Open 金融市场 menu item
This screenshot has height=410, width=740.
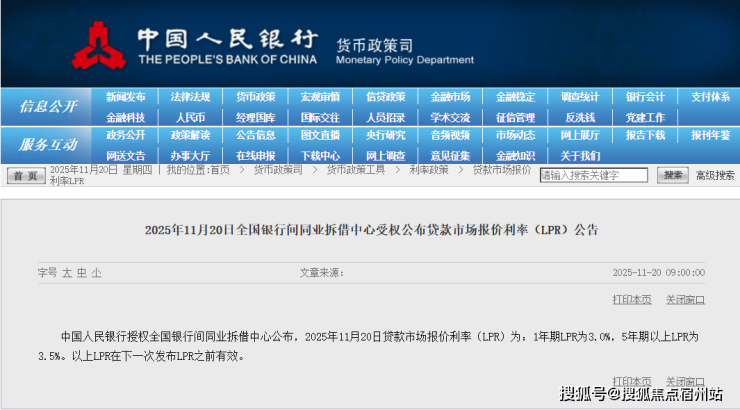pos(450,97)
